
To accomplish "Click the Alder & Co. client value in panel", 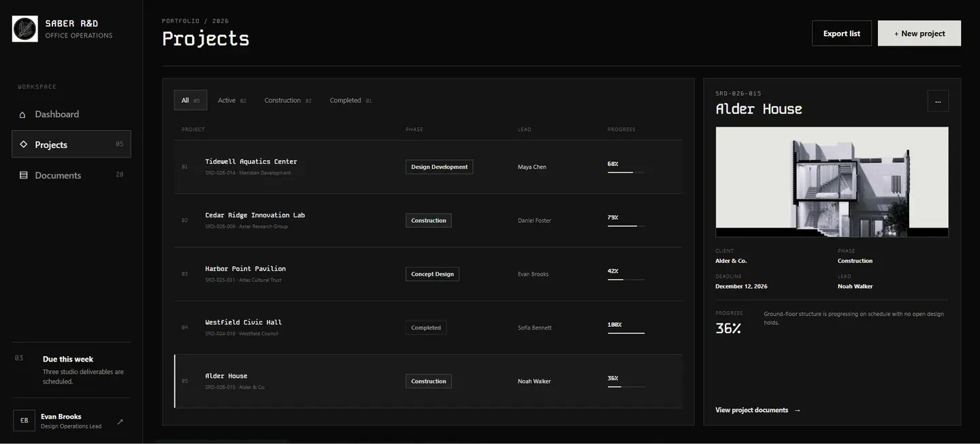I will (x=731, y=261).
